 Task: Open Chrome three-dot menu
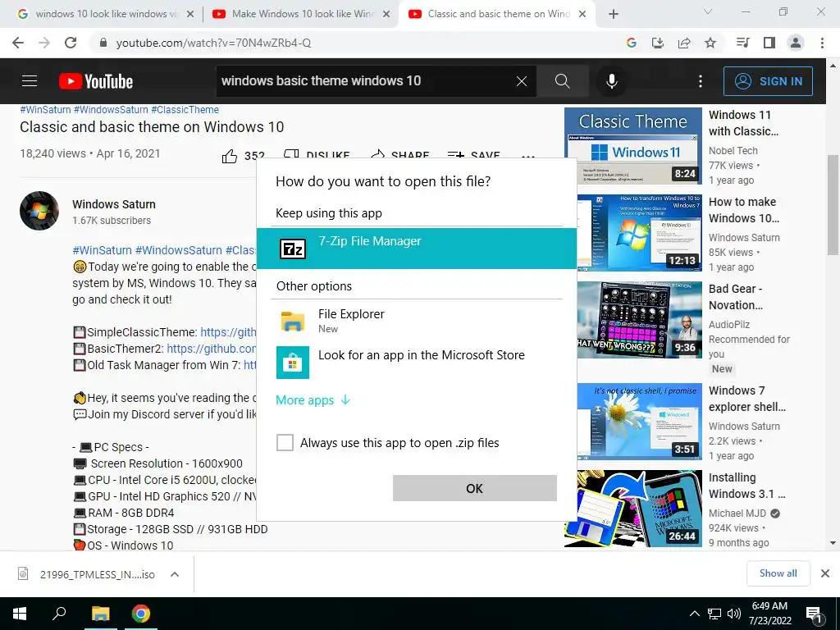[x=822, y=43]
